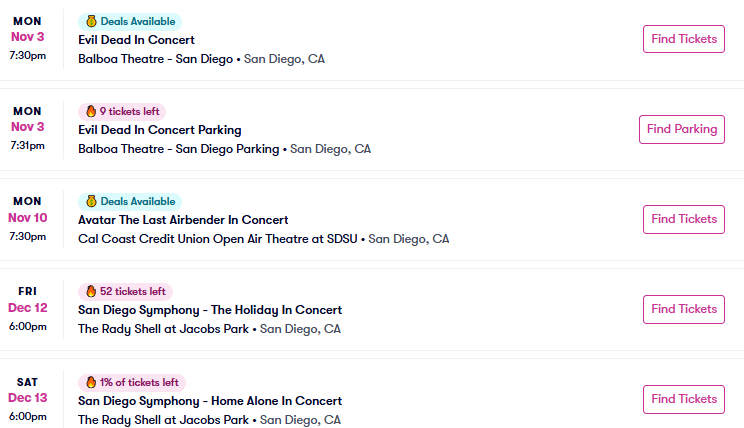
Task: Find Tickets for Home Alone In Concert
Action: [683, 399]
